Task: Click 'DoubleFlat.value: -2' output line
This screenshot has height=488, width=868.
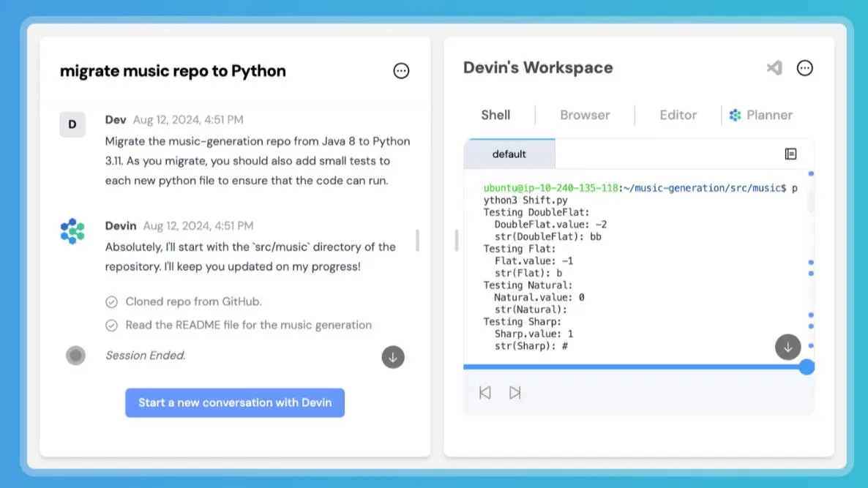Action: [x=551, y=225]
